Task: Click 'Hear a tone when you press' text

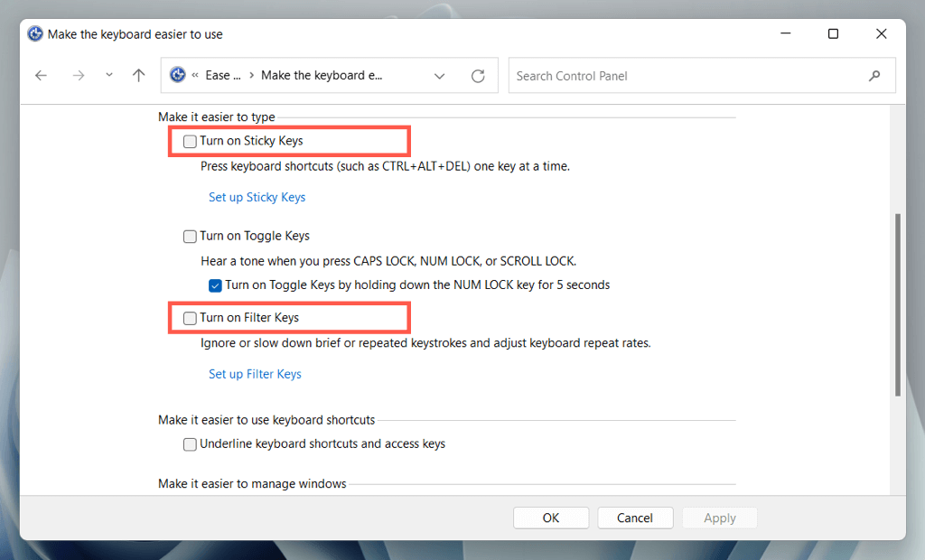Action: coord(388,261)
